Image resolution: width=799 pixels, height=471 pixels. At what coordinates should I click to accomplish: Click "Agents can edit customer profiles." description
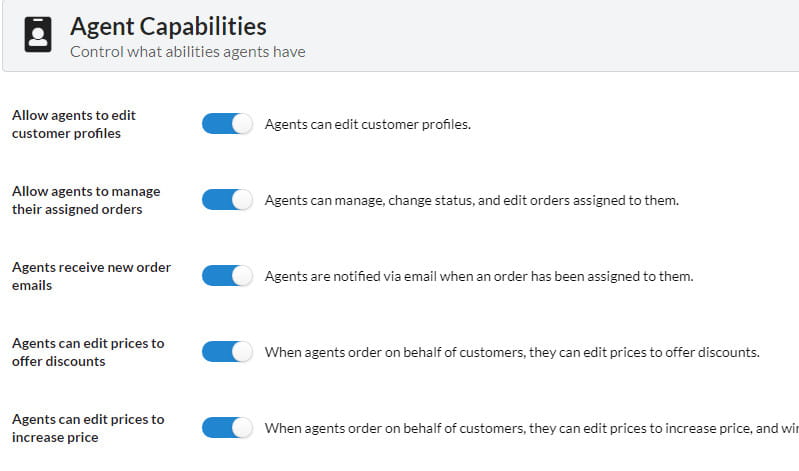point(367,125)
